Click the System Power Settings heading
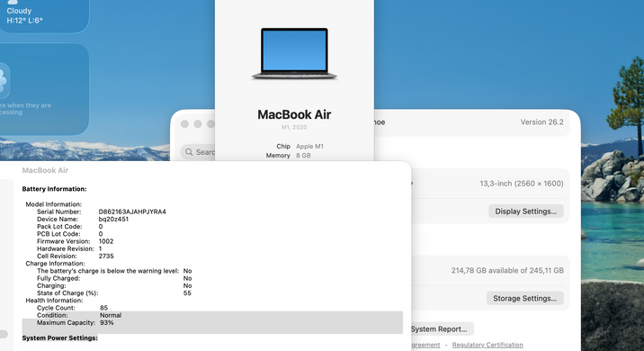The height and width of the screenshot is (351, 644). (60, 337)
